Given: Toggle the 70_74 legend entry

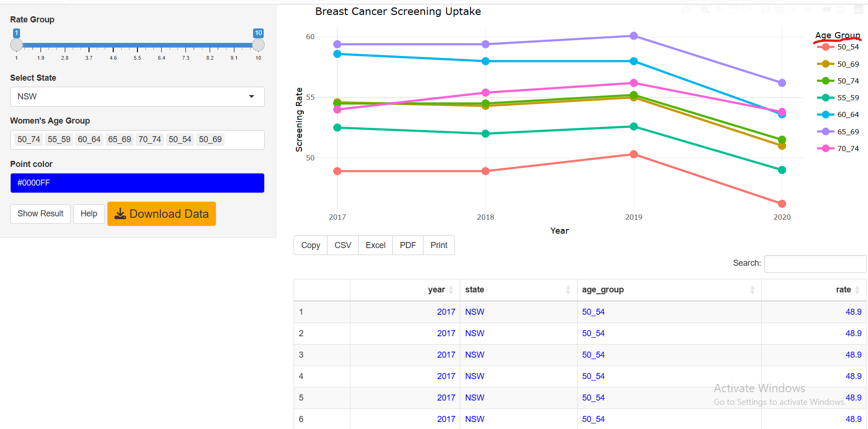Looking at the screenshot, I should click(847, 149).
